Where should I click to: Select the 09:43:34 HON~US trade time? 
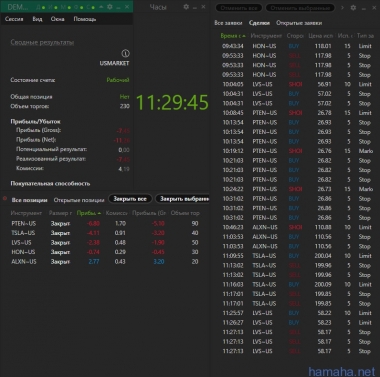click(233, 46)
